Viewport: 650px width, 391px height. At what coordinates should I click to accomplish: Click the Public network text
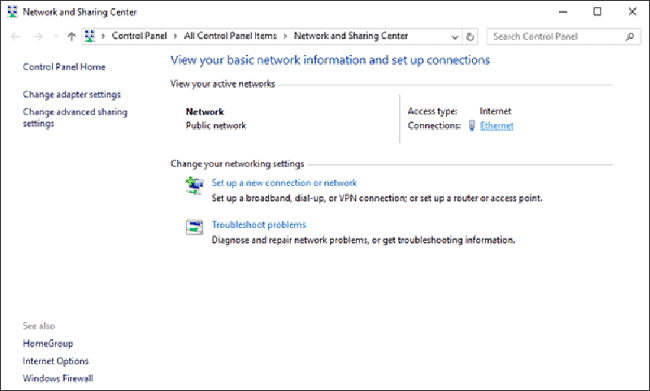point(216,126)
